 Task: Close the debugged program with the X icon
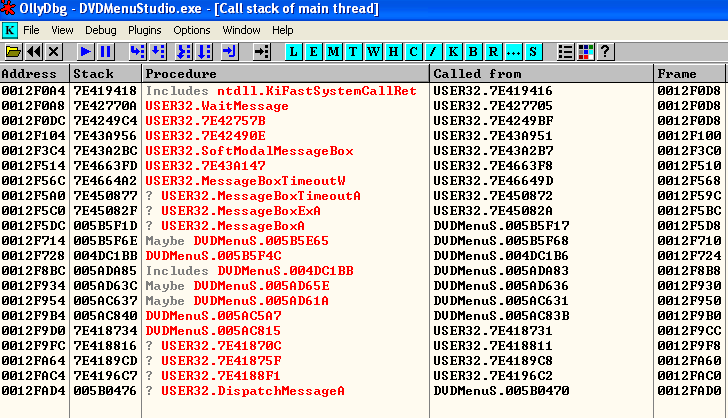tap(53, 52)
